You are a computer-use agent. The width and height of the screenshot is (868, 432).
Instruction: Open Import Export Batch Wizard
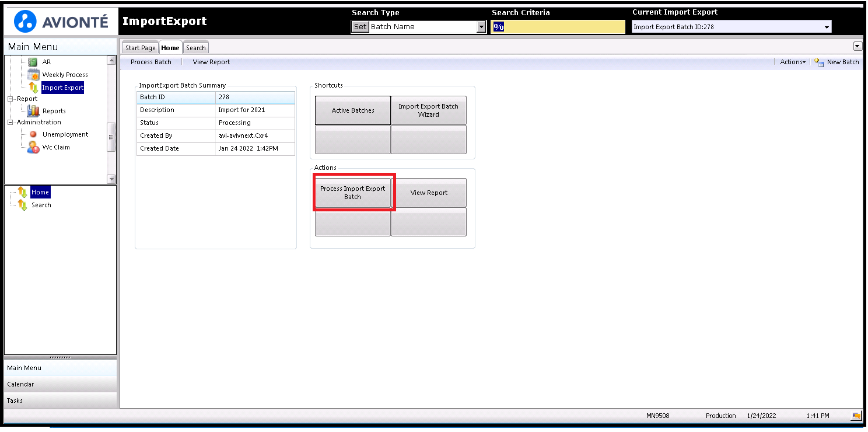coord(429,110)
